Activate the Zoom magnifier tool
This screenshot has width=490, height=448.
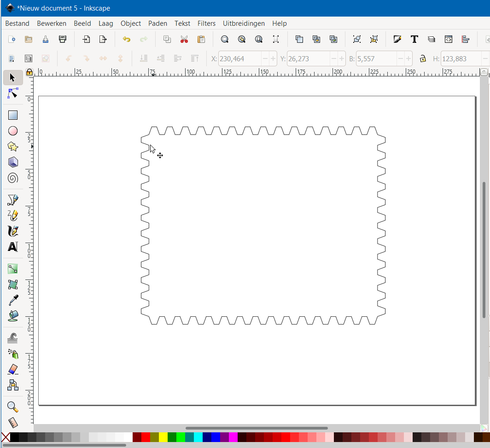coord(13,407)
